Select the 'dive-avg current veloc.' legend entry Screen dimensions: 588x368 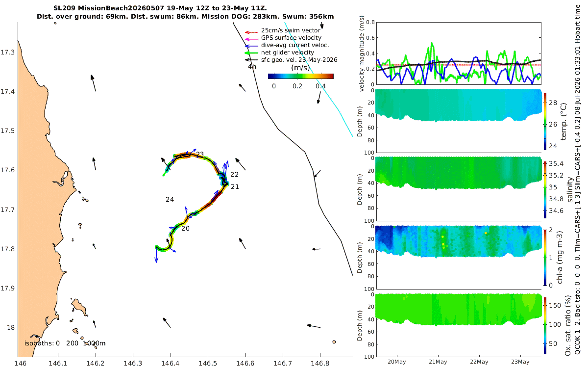(x=294, y=45)
